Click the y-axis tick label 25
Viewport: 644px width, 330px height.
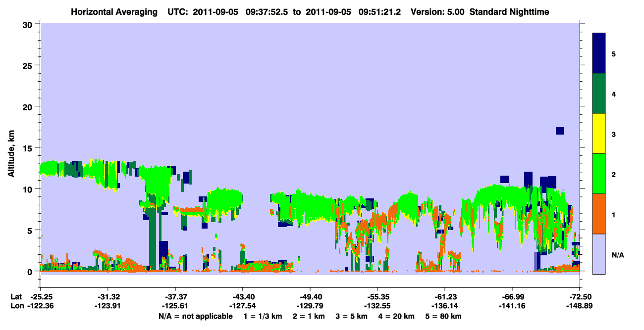pos(29,65)
